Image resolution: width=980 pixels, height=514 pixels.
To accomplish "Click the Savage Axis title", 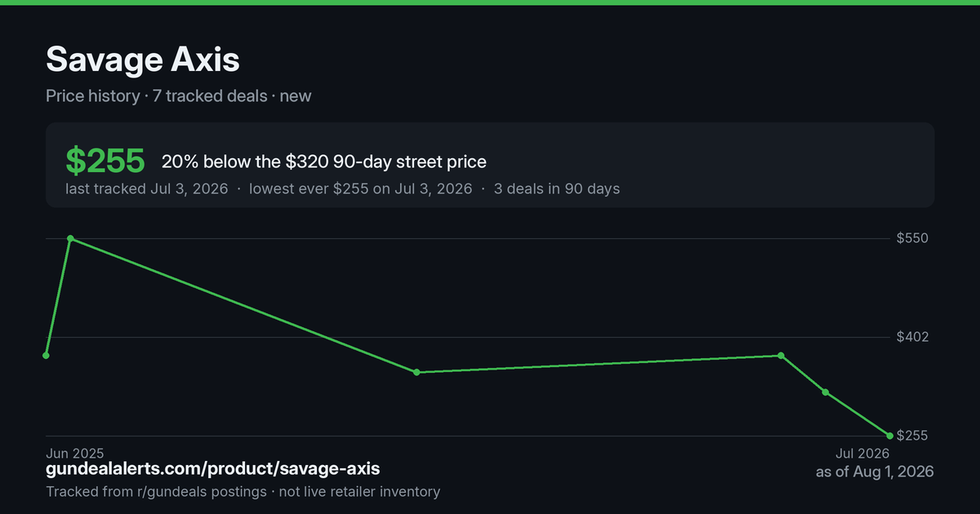I will [x=142, y=60].
